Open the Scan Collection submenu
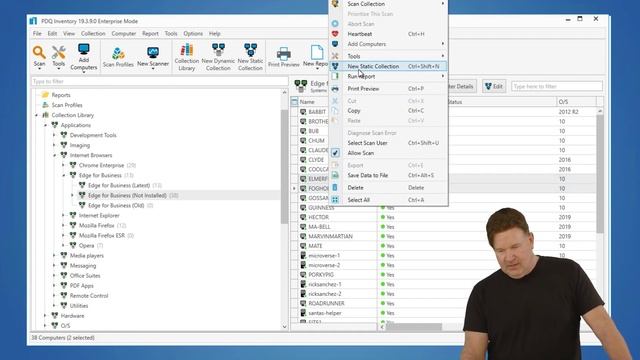Viewport: 640px width, 360px height. (389, 4)
